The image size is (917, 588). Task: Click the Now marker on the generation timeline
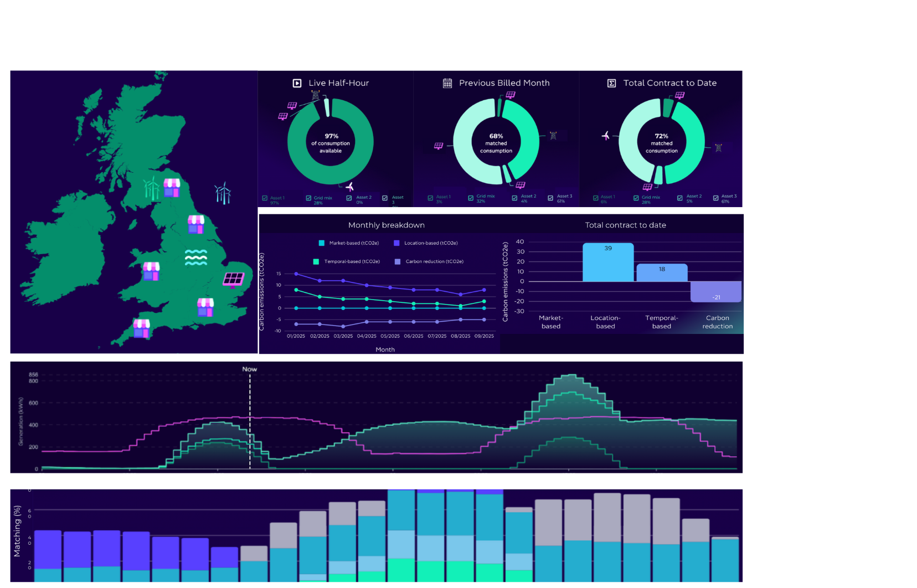250,369
